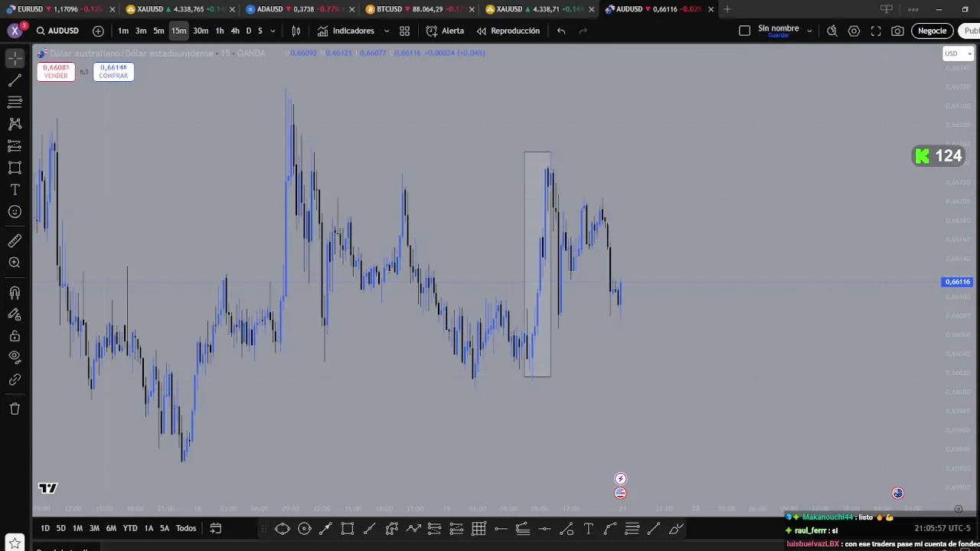This screenshot has width=980, height=551.
Task: Open the layout selector square icon
Action: click(744, 31)
